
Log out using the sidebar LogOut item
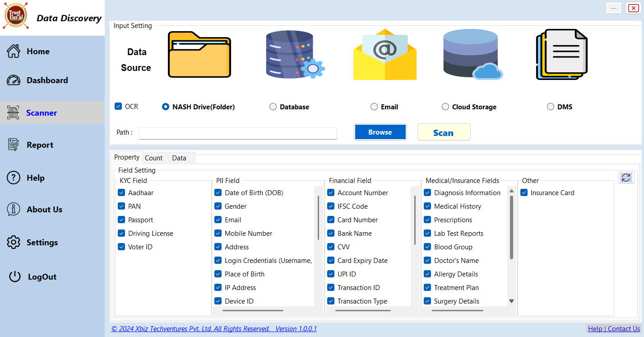[x=42, y=277]
